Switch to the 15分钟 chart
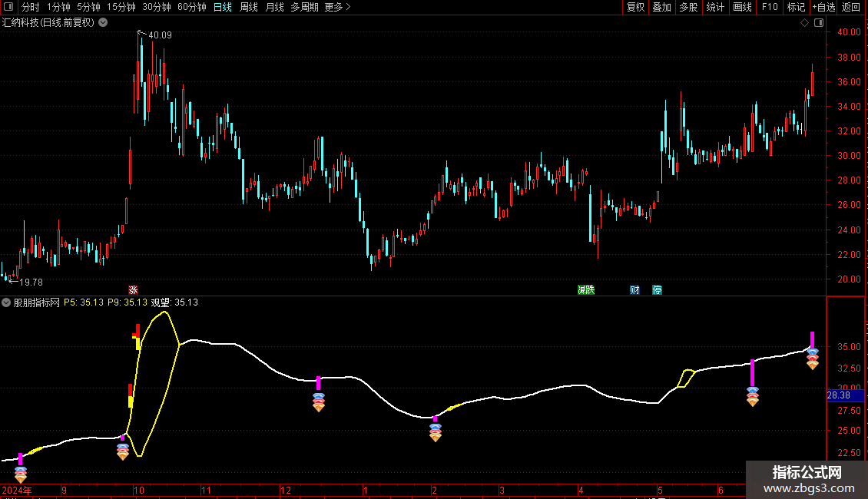The width and height of the screenshot is (868, 499). [121, 7]
